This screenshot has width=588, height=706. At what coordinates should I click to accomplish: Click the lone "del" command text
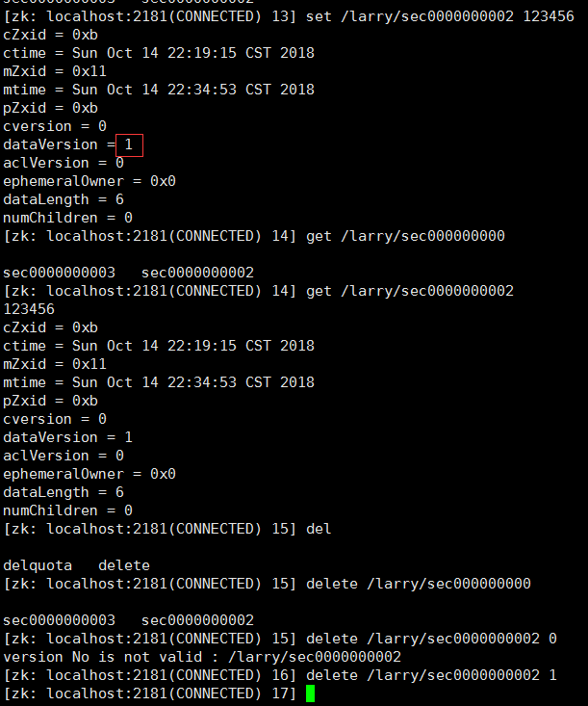click(x=319, y=529)
